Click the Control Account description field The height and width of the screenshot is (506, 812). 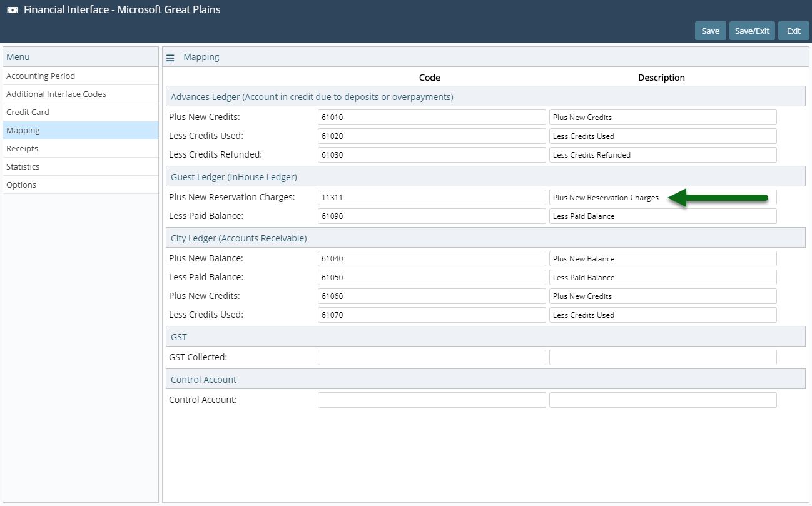click(x=663, y=400)
